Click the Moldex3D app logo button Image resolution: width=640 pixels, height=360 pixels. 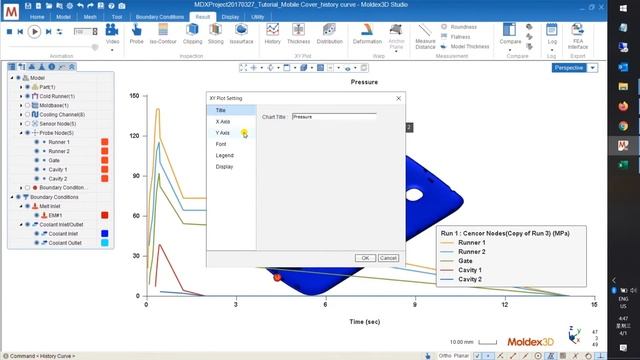click(x=11, y=11)
